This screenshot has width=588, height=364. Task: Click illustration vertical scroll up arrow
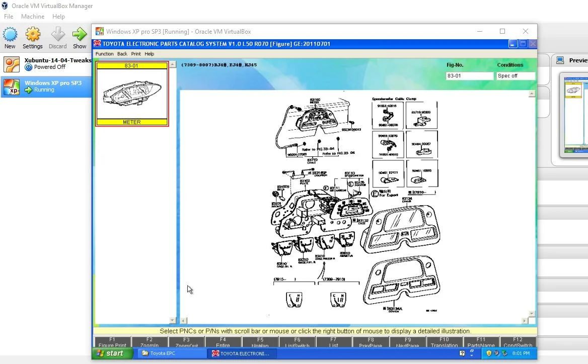[532, 94]
